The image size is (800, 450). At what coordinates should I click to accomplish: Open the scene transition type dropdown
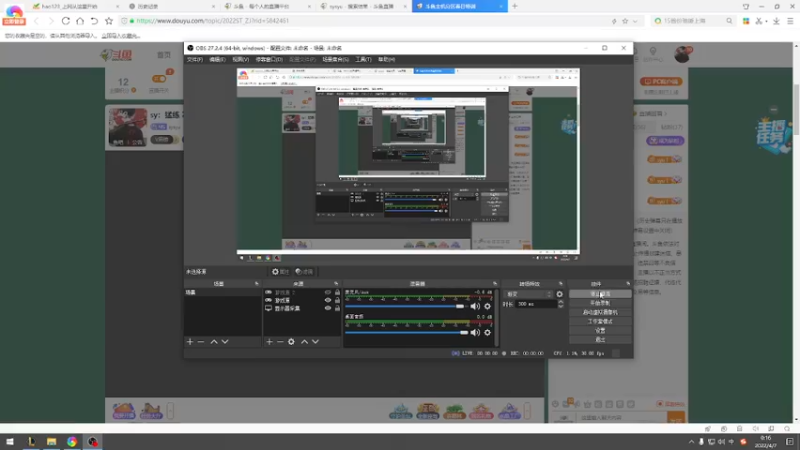pos(528,294)
